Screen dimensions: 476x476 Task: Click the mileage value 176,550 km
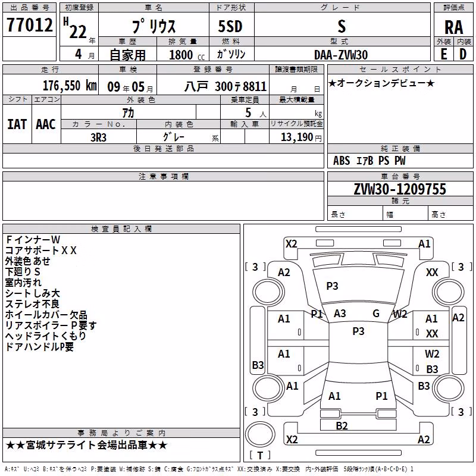[x=70, y=85]
